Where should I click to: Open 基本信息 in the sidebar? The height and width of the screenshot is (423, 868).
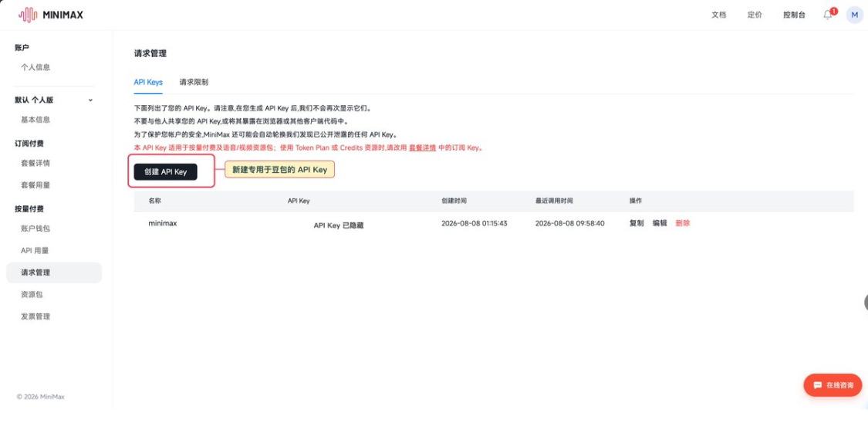pyautogui.click(x=35, y=120)
